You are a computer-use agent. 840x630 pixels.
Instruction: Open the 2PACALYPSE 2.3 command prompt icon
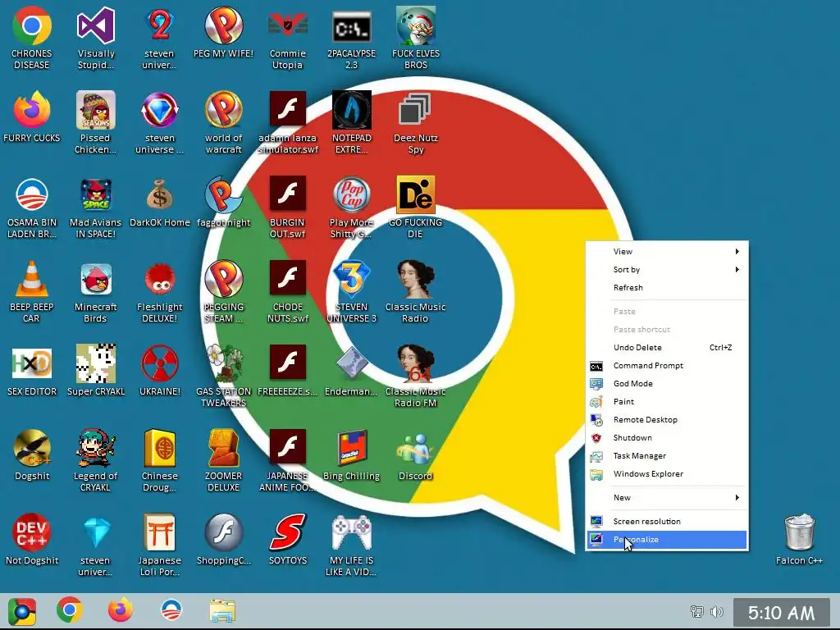(x=351, y=25)
